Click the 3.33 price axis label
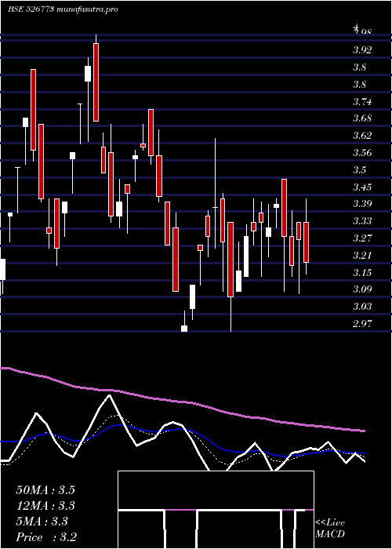This screenshot has height=549, width=392. (x=362, y=221)
